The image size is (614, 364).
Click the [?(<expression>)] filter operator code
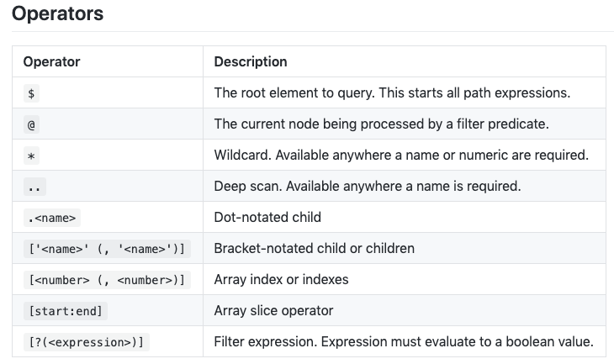pos(87,342)
